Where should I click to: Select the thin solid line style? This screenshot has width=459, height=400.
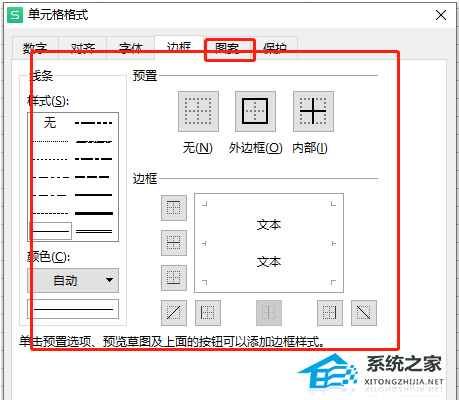point(51,231)
